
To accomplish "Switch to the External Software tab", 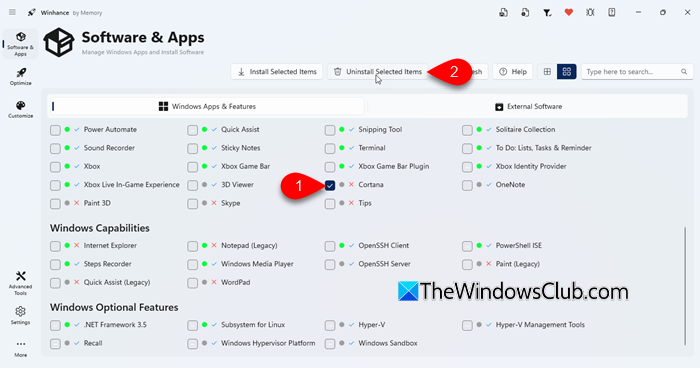I will 528,106.
